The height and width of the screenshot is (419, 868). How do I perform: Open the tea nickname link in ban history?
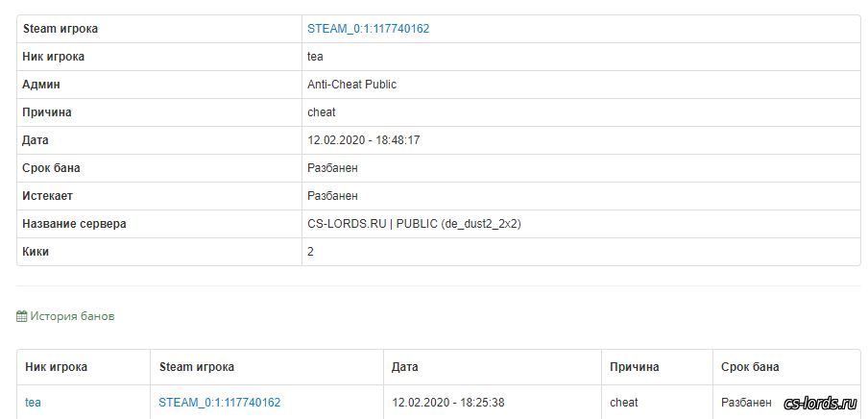33,403
